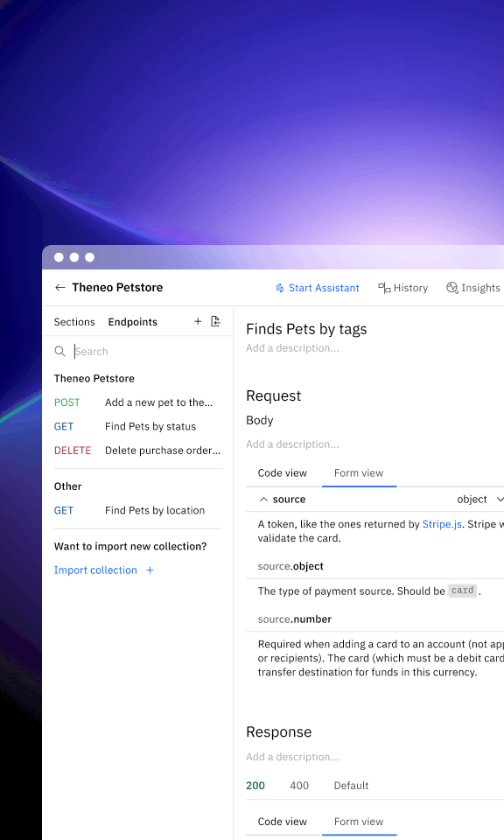This screenshot has height=840, width=504.
Task: Open the History view label
Action: tap(410, 288)
